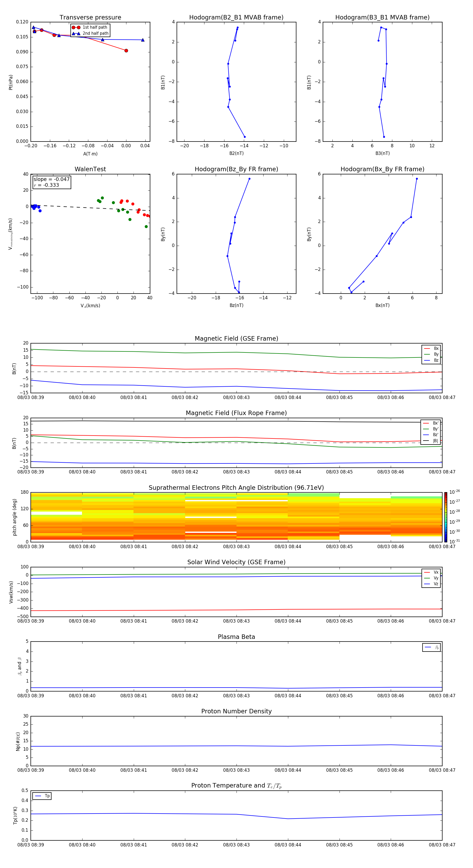Click the '10^-31' colorbar tick label
Screen dimensions: 473x868
click(455, 542)
